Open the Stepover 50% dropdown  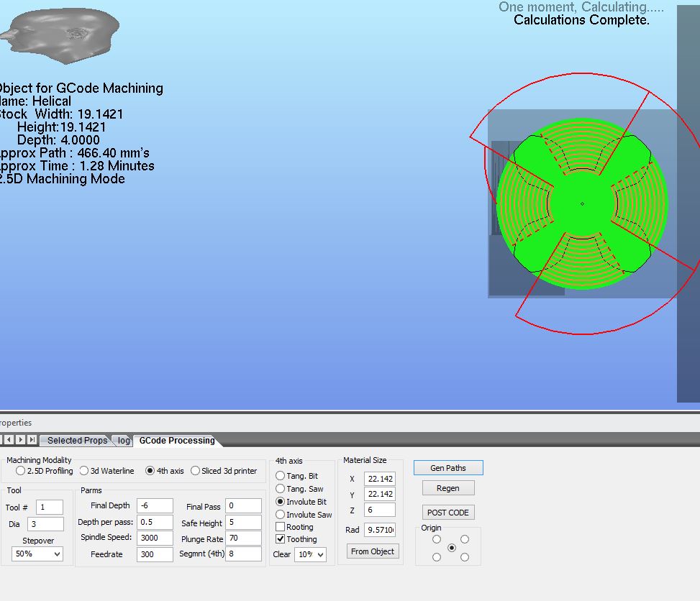[37, 554]
